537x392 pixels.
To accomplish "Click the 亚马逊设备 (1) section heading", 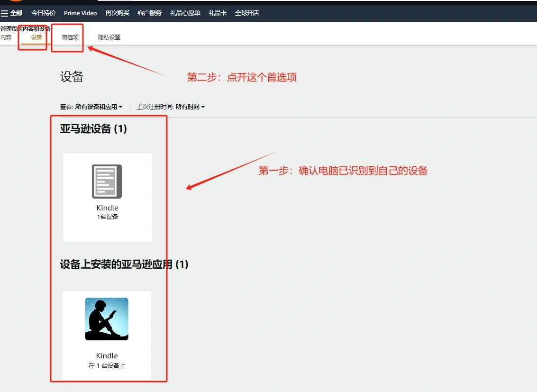I will pyautogui.click(x=93, y=129).
